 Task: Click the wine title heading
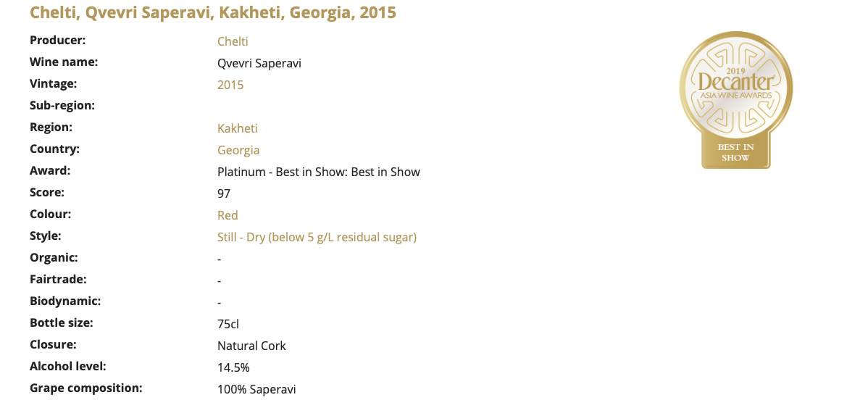coord(213,12)
